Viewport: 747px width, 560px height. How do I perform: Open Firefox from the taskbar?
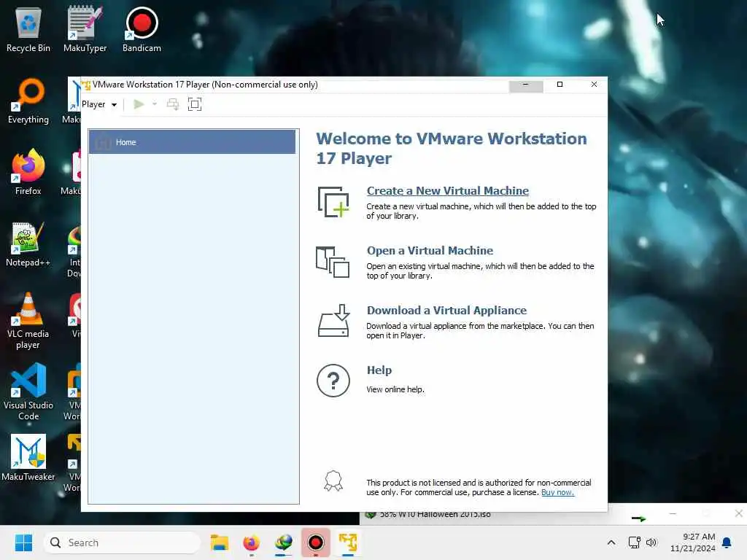pyautogui.click(x=252, y=542)
